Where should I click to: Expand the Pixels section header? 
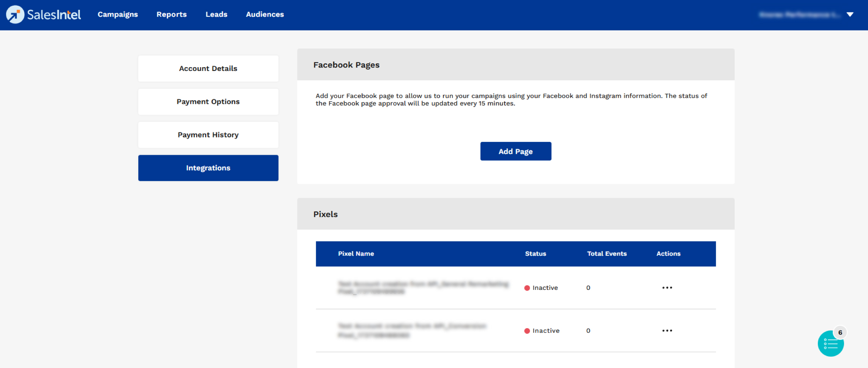click(x=325, y=214)
